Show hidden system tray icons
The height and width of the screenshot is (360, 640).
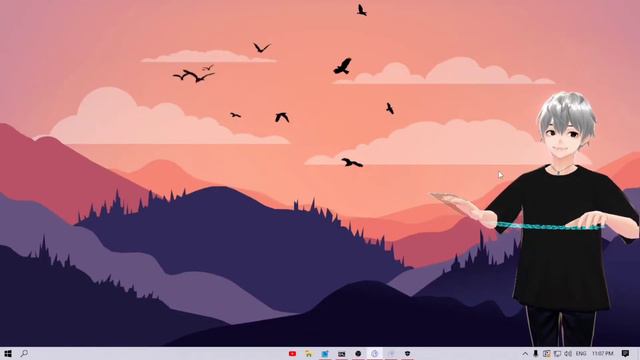pyautogui.click(x=525, y=353)
